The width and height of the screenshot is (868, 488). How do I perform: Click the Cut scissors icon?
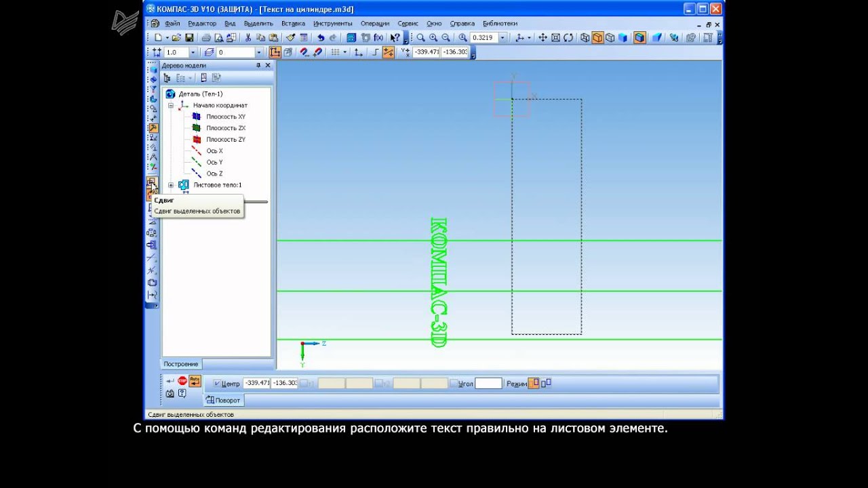click(248, 38)
